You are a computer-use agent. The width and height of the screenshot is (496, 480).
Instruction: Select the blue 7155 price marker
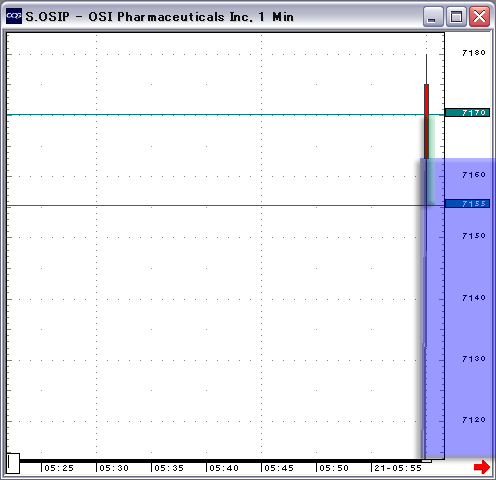tap(467, 203)
